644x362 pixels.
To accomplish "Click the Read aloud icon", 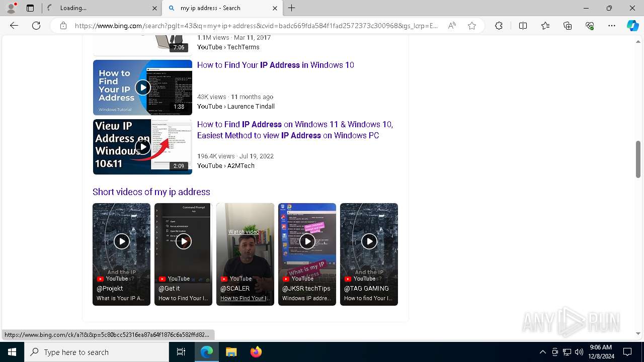I will point(452,26).
